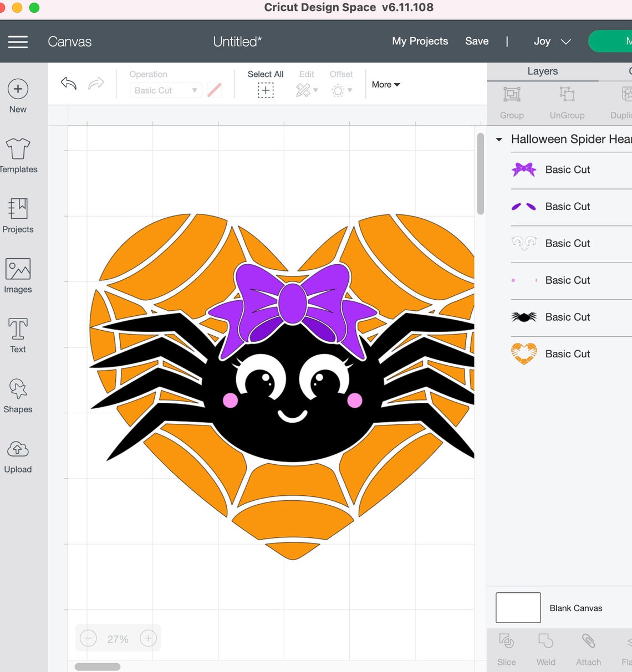
Task: Click Save
Action: tap(477, 41)
